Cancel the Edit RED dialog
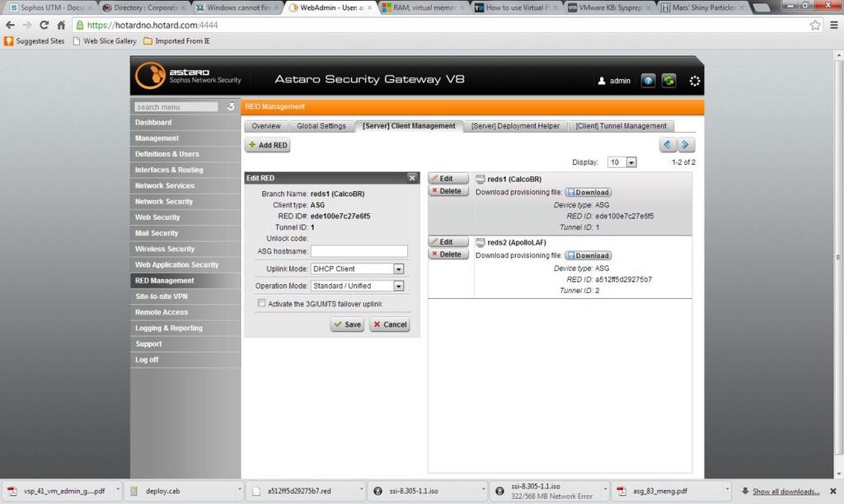844x504 pixels. [x=390, y=324]
